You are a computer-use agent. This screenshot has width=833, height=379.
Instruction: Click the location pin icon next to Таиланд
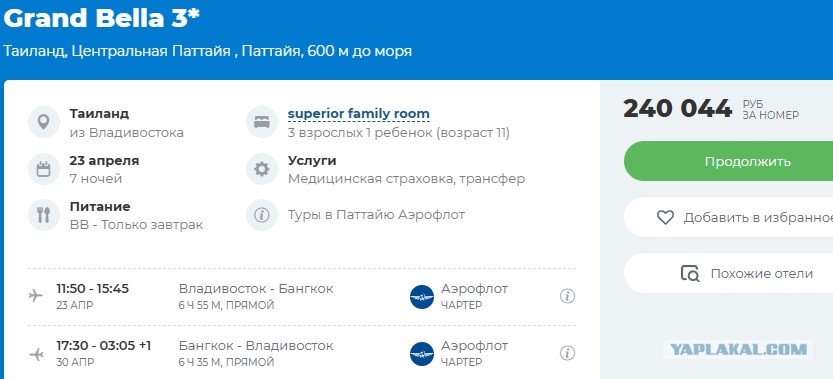pyautogui.click(x=44, y=122)
